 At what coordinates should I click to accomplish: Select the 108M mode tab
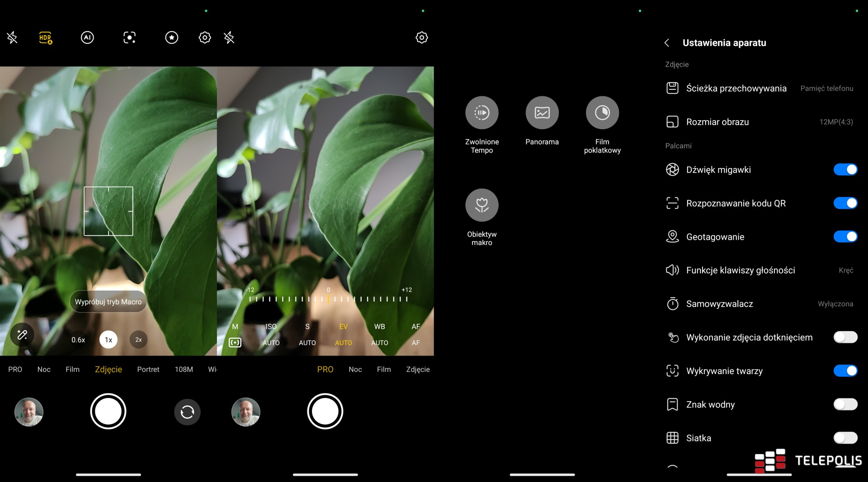(184, 370)
